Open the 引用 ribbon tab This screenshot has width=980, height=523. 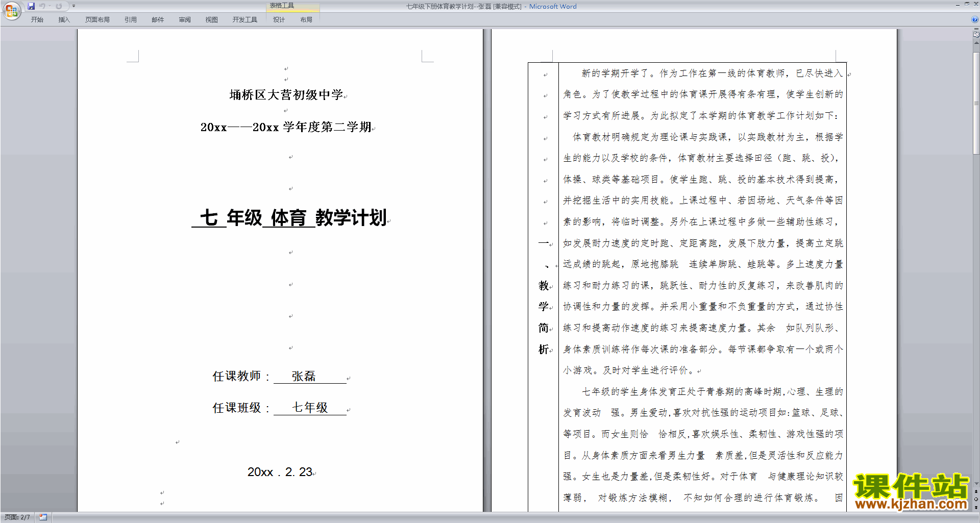point(131,19)
